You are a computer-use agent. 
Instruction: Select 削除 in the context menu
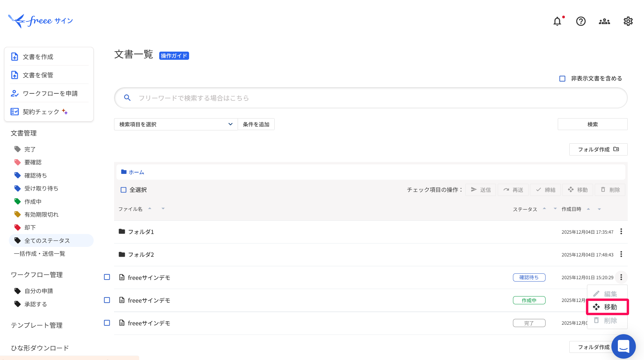tap(607, 321)
